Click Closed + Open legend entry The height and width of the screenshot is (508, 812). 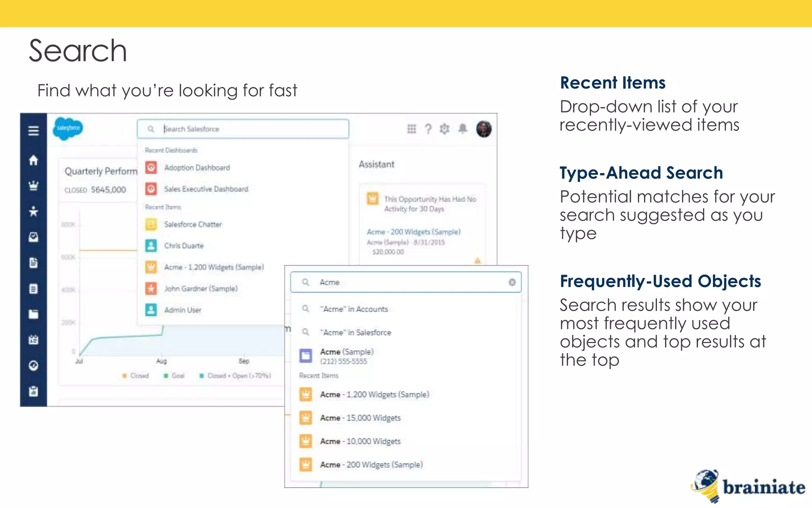(x=236, y=375)
